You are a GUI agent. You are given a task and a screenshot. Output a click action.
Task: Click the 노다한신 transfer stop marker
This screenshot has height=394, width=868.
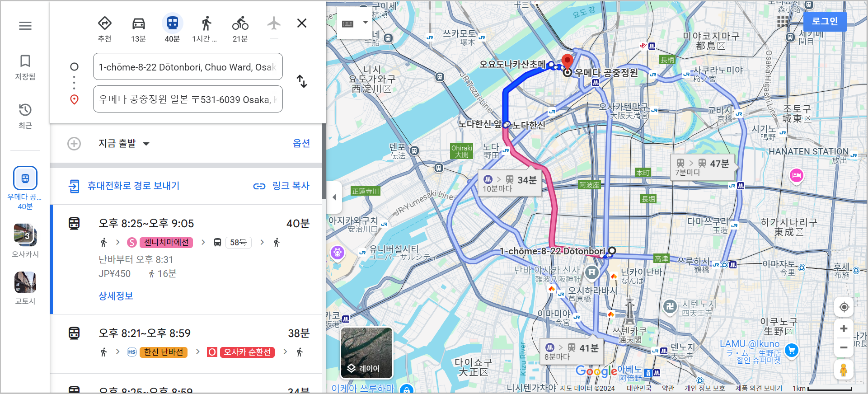point(507,125)
